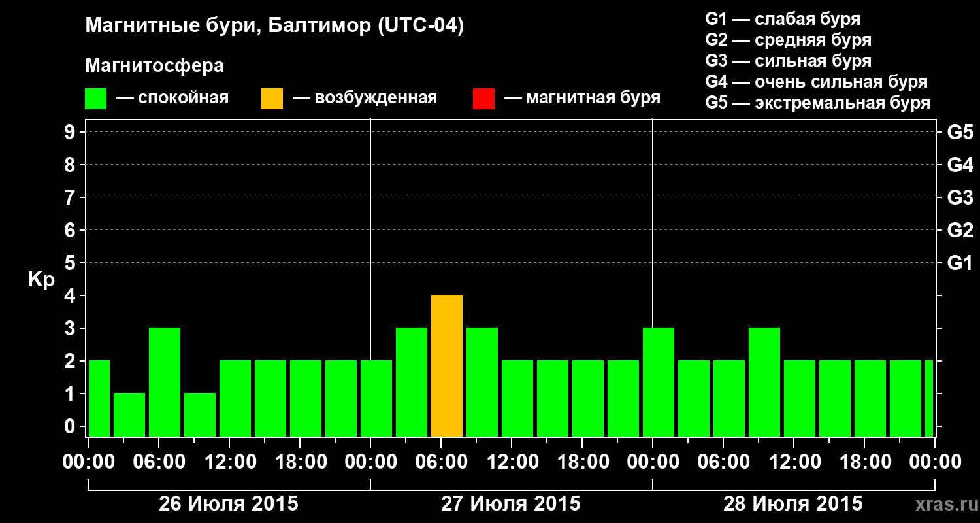Click the Kp 3 bar before 12:00 on 28 Июля
980x523 pixels.
(x=764, y=382)
